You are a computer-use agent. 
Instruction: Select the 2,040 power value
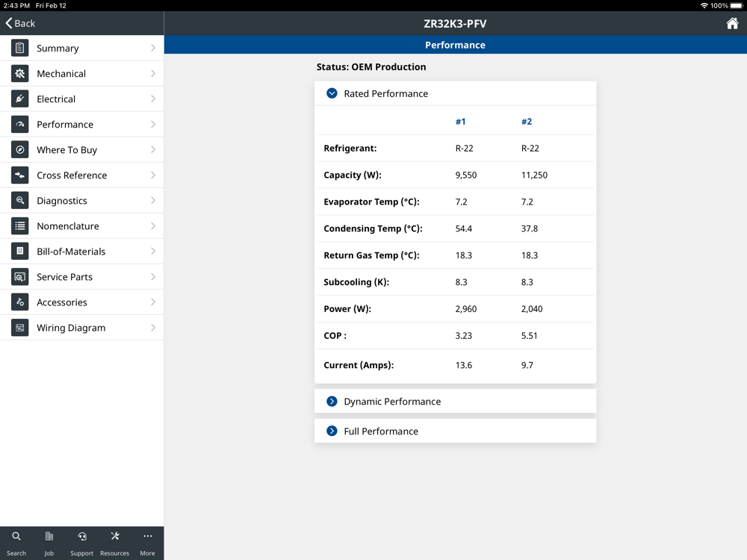[x=532, y=309]
